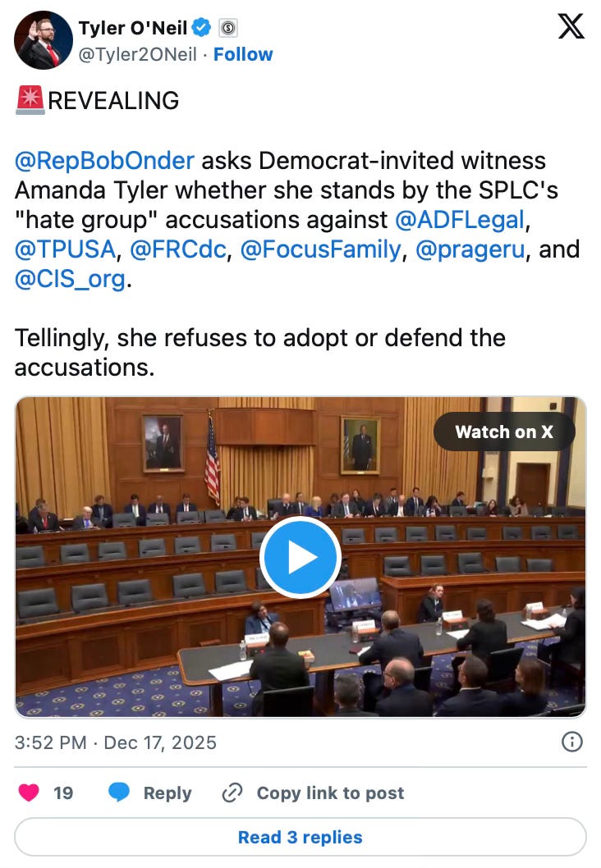Open the @CIS_org mention
Viewport: 601px width, 868px height.
70,279
